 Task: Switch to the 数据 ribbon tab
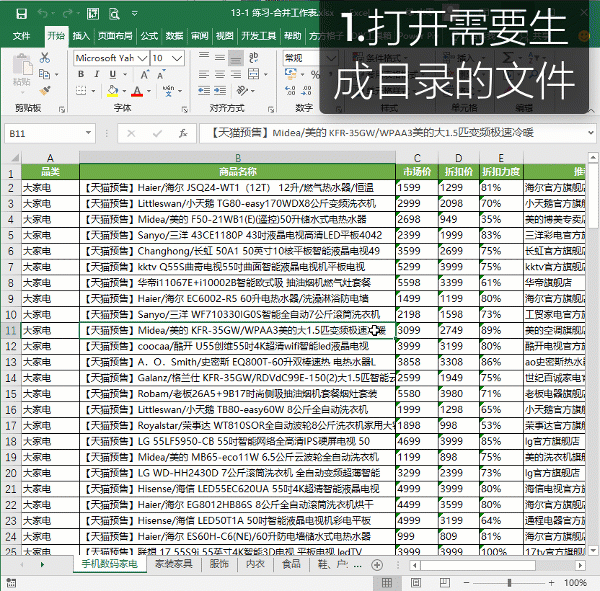[x=174, y=36]
